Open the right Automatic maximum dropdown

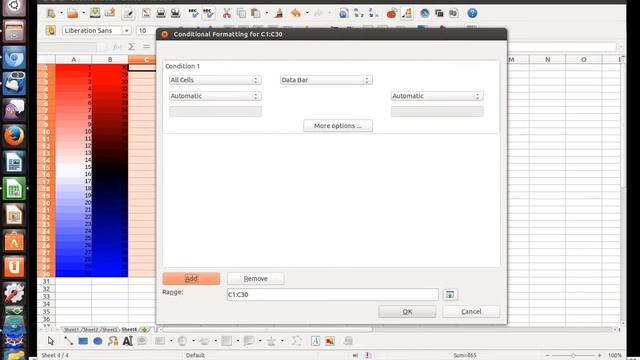(437, 96)
